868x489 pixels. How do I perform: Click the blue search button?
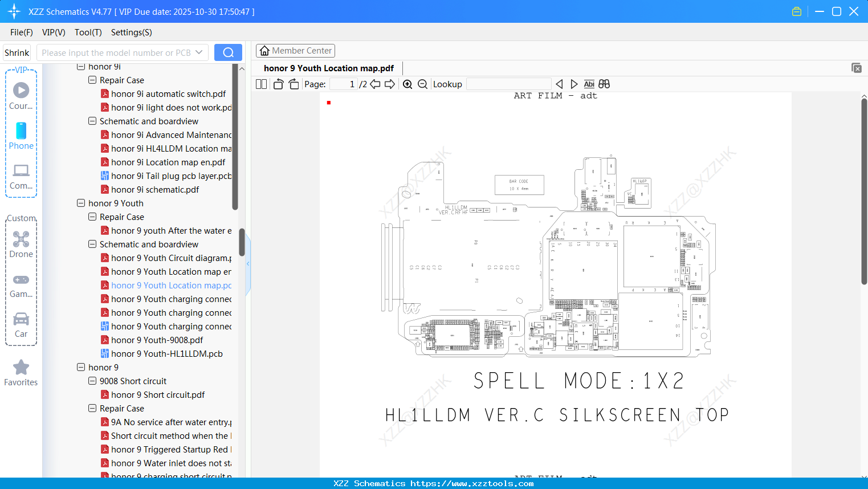point(228,52)
